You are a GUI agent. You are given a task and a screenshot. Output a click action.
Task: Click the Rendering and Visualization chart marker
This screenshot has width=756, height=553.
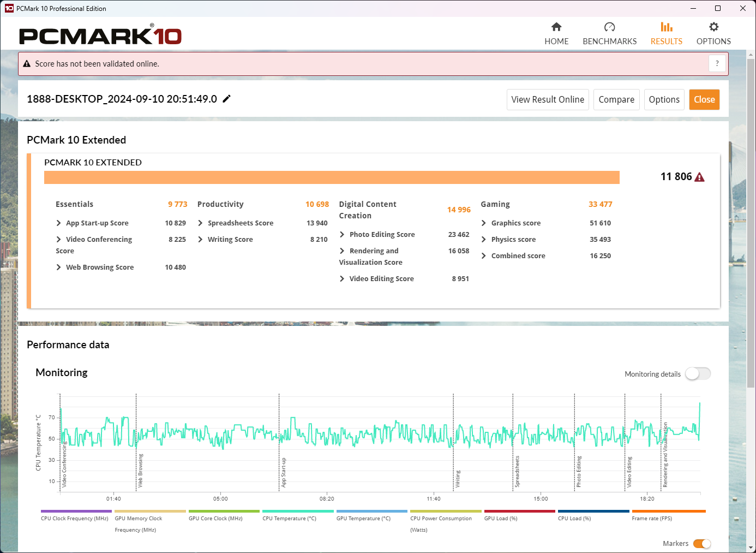(665, 455)
